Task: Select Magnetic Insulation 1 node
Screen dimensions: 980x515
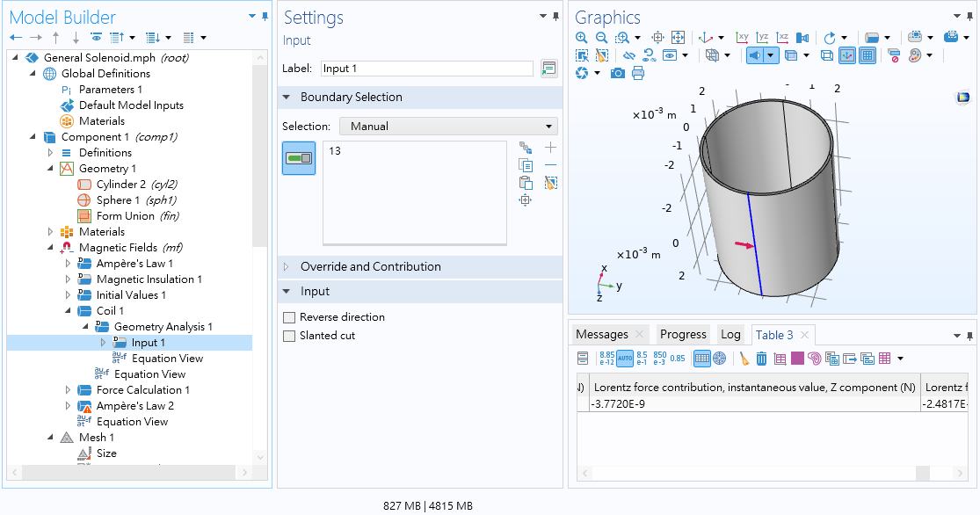Action: 149,279
